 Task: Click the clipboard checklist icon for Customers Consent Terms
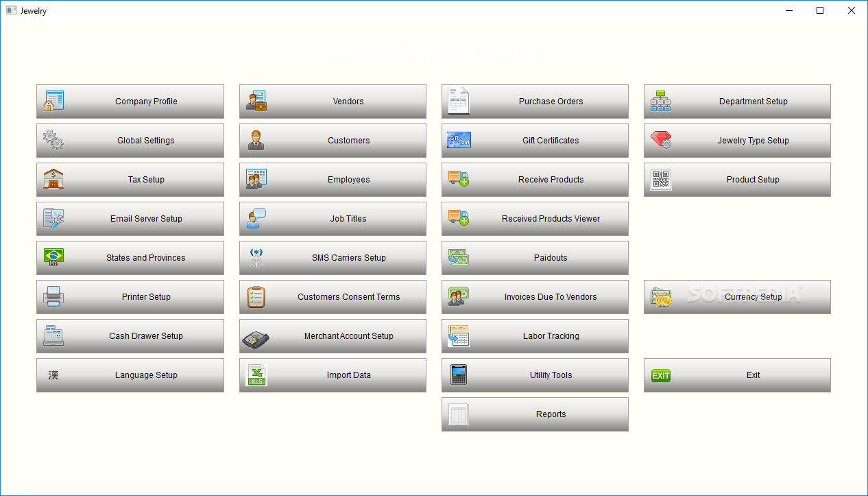(x=256, y=296)
